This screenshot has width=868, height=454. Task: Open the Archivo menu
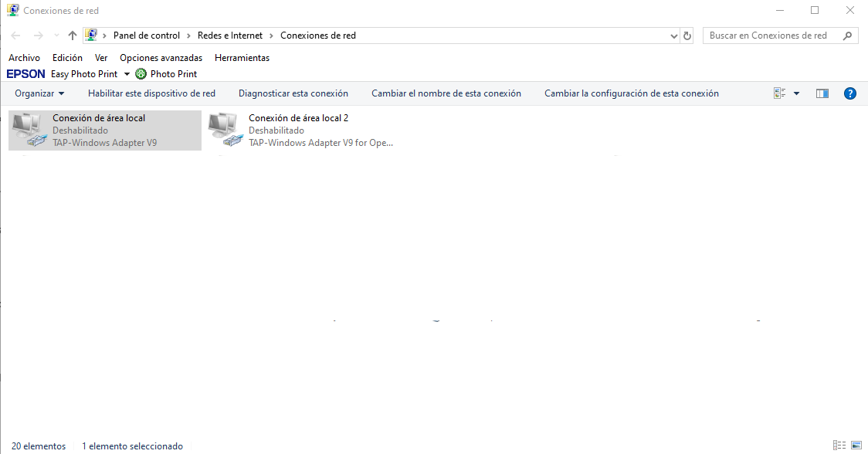click(x=24, y=58)
